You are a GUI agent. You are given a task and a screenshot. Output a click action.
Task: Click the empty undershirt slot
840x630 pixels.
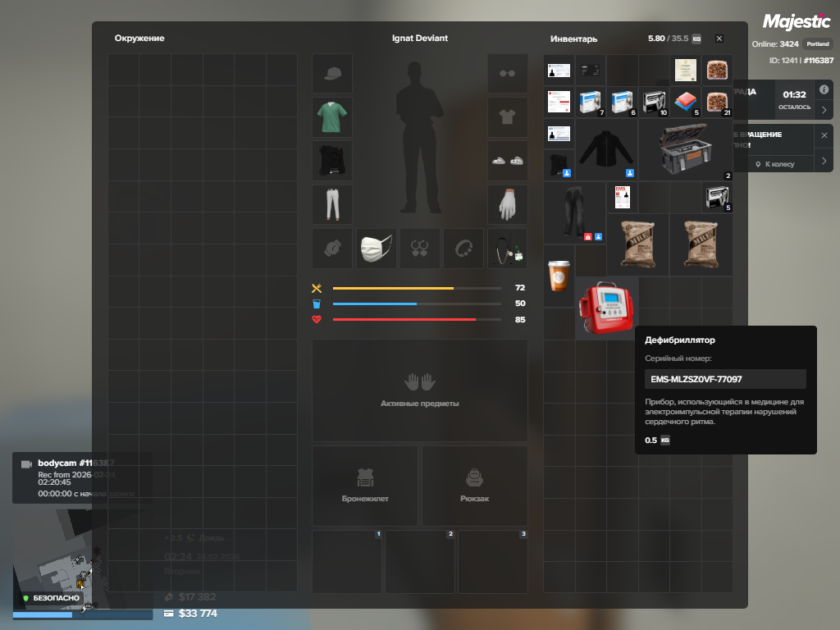(507, 116)
